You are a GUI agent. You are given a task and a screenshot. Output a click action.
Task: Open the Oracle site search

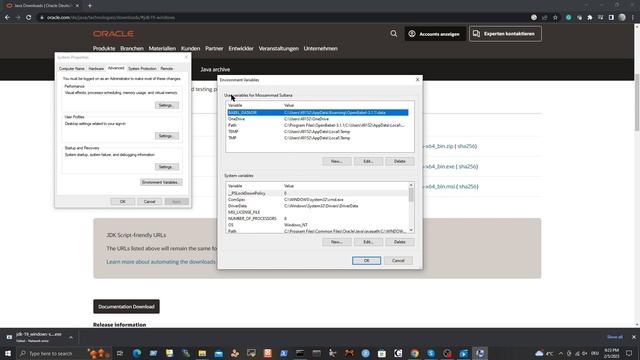(x=393, y=33)
